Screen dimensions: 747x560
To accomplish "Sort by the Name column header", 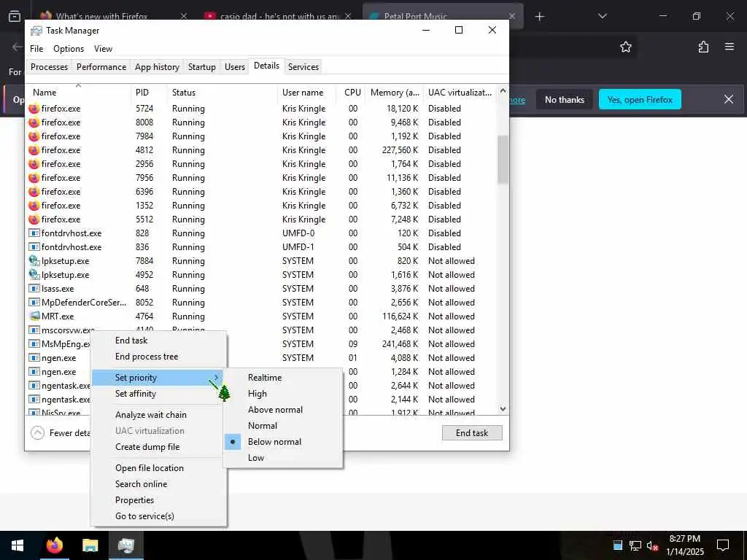I will coord(79,93).
